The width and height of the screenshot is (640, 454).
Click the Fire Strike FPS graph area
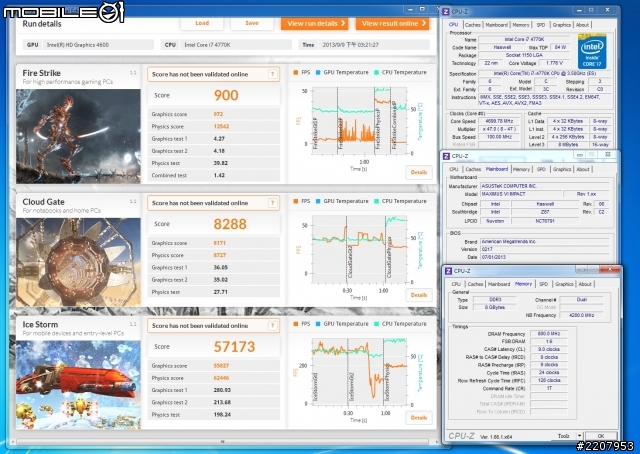(x=359, y=121)
